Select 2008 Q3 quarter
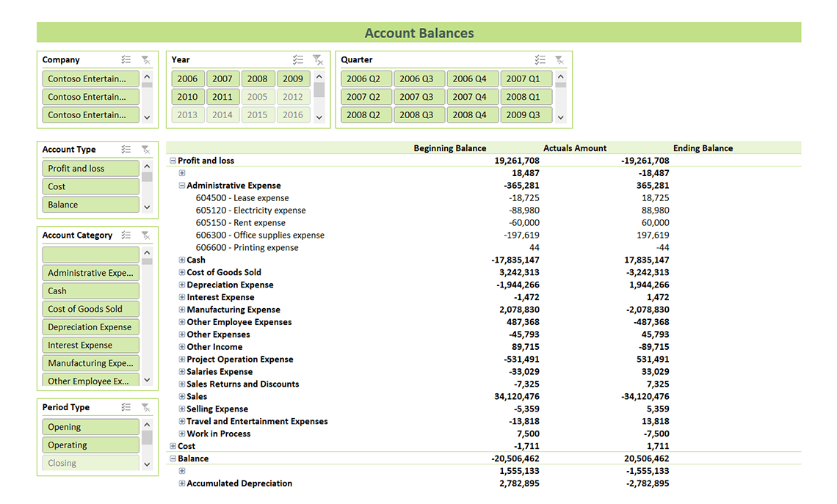 click(x=419, y=114)
